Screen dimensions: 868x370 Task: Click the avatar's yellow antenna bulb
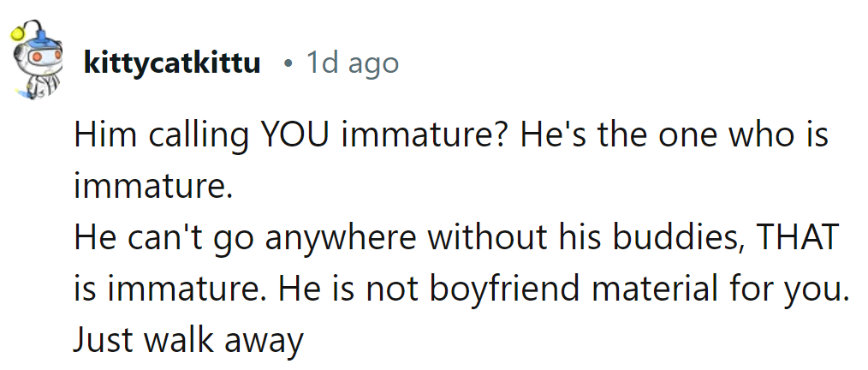(18, 34)
